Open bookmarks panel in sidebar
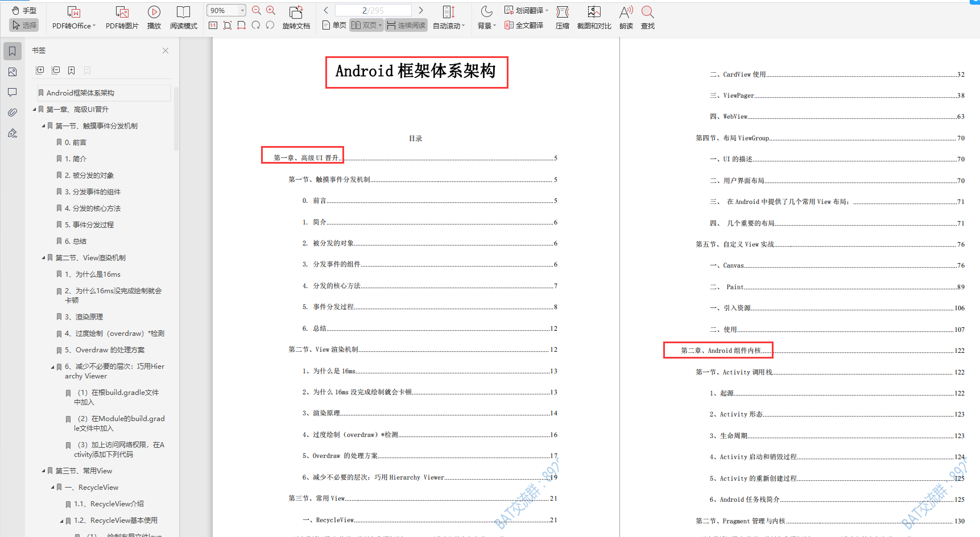The height and width of the screenshot is (537, 980). [13, 51]
